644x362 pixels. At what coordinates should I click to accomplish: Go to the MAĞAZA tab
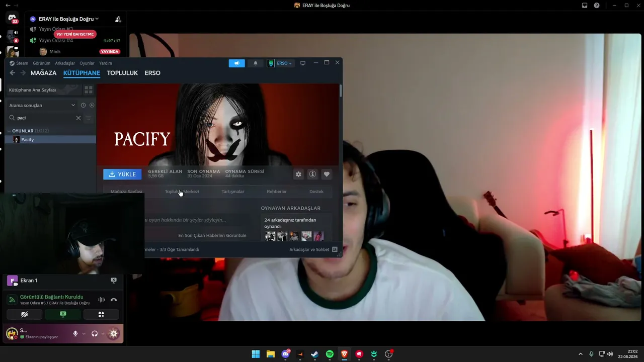[43, 73]
